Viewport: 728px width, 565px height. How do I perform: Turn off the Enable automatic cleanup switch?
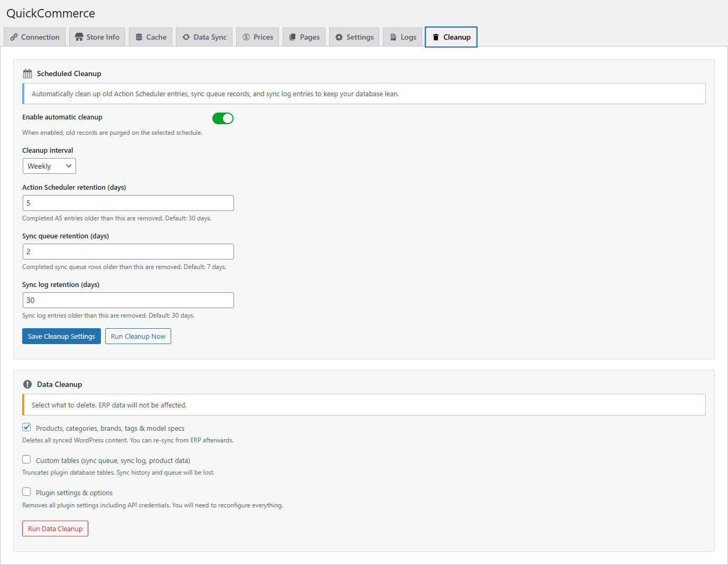[x=223, y=118]
